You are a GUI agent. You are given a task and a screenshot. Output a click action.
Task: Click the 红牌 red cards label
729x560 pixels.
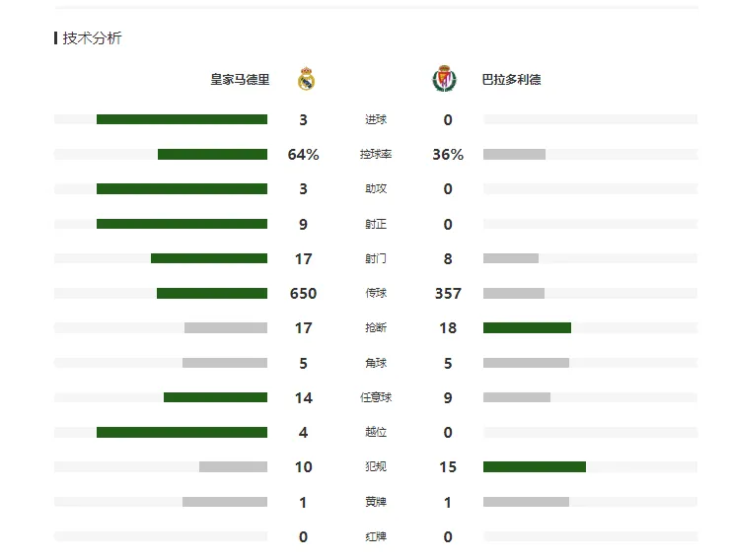point(376,536)
